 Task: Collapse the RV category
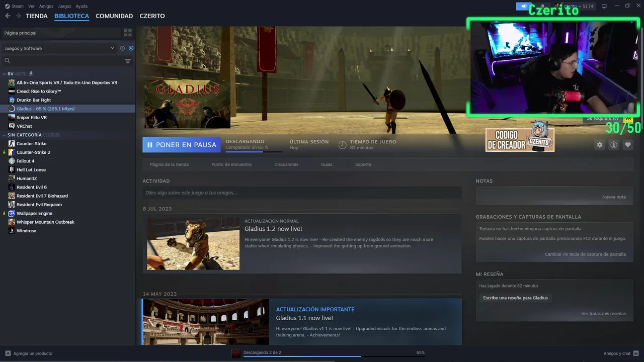(5, 74)
